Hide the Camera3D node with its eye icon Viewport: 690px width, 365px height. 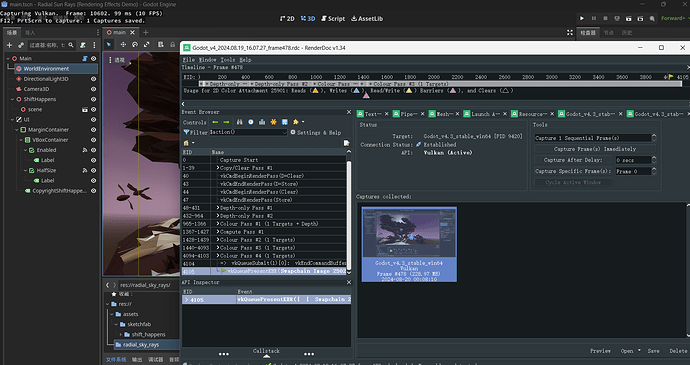(x=93, y=89)
